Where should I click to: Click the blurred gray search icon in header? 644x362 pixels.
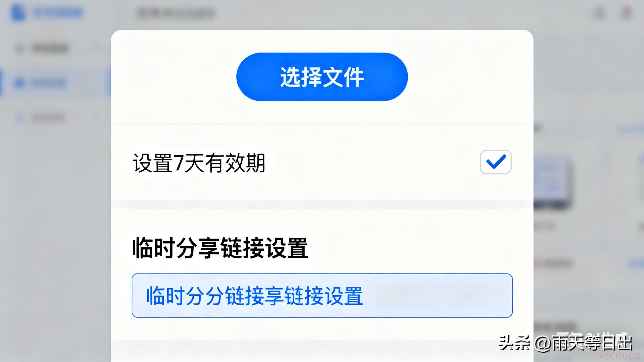[x=599, y=12]
